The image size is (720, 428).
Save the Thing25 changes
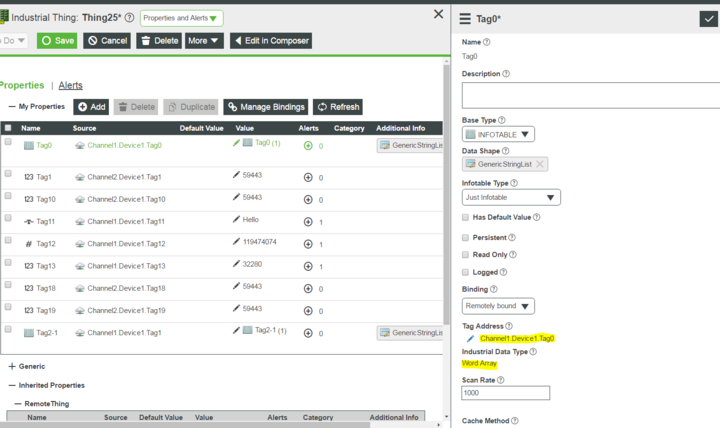[57, 41]
